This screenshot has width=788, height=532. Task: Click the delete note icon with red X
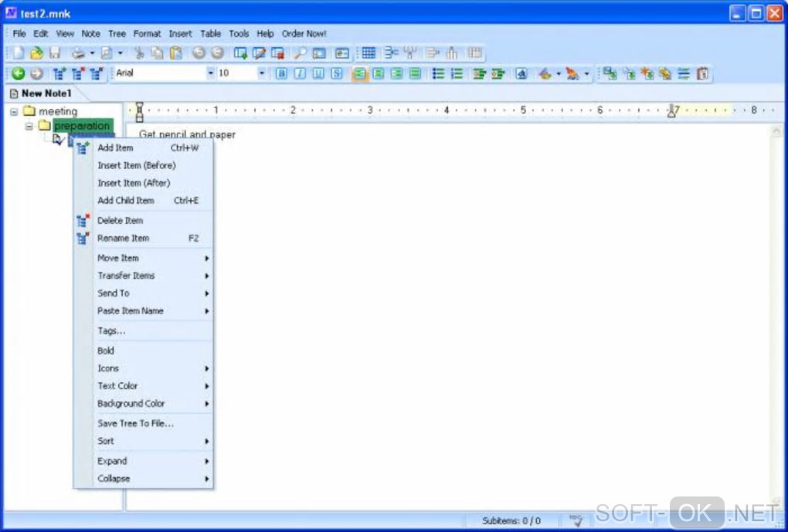coord(277,53)
